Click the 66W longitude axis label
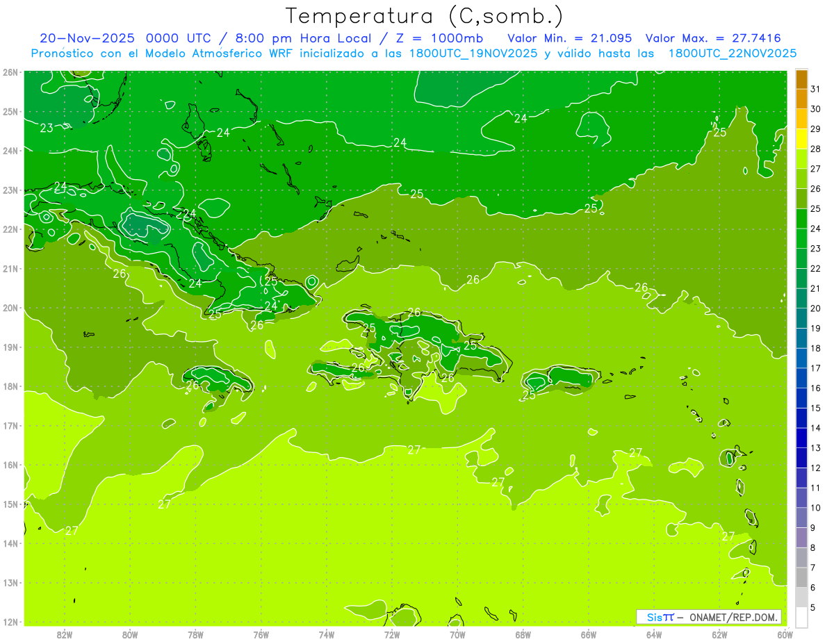The image size is (834, 644). pyautogui.click(x=589, y=634)
